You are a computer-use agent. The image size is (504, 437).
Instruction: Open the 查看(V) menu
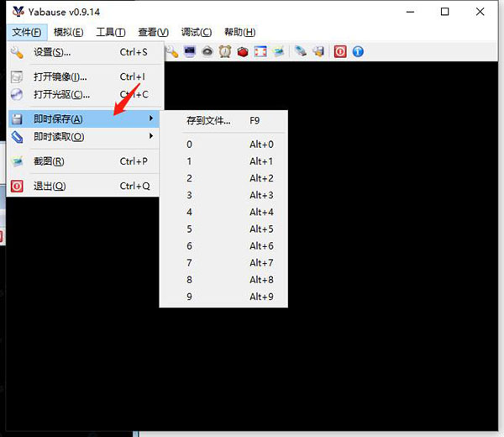click(154, 32)
